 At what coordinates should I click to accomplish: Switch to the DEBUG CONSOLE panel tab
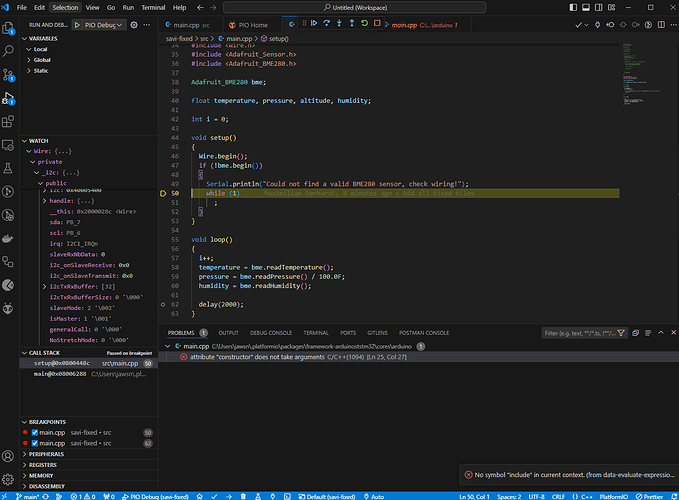[271, 333]
